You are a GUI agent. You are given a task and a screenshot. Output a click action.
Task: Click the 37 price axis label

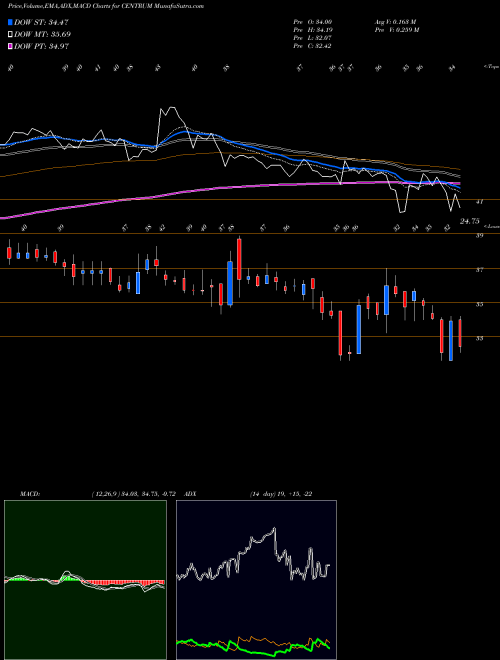click(x=479, y=270)
